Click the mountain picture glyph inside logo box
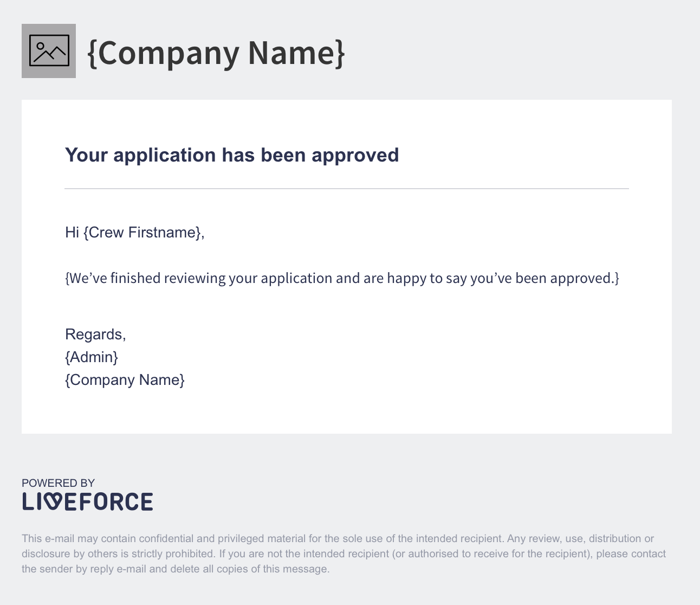 [x=49, y=51]
